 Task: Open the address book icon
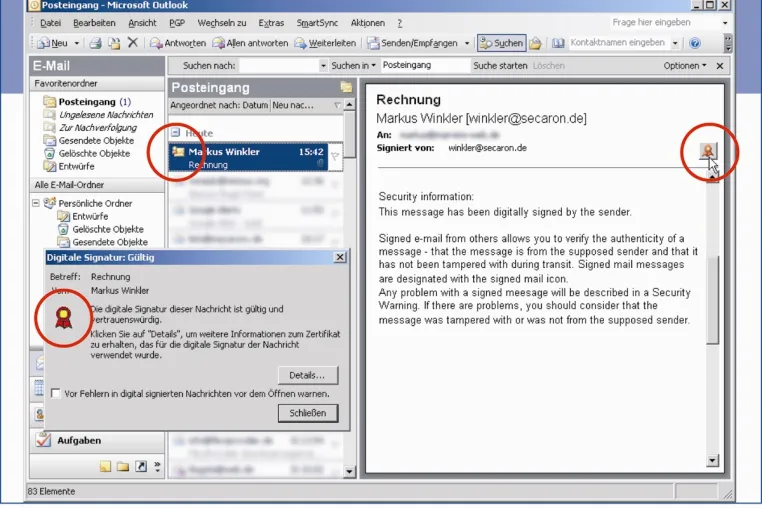pos(558,43)
